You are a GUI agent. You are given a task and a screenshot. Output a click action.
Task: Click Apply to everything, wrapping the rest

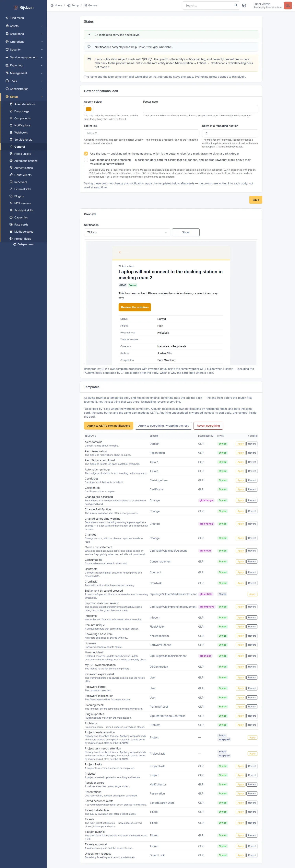click(x=163, y=426)
